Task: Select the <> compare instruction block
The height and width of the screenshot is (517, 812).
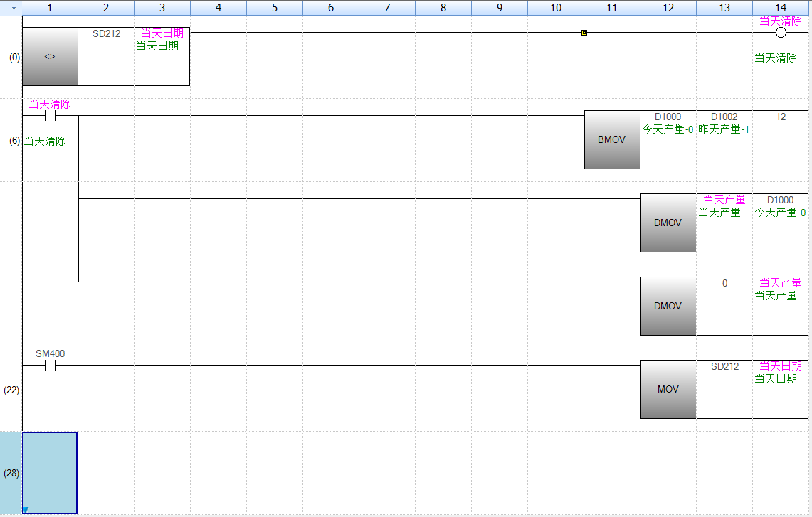Action: 50,57
